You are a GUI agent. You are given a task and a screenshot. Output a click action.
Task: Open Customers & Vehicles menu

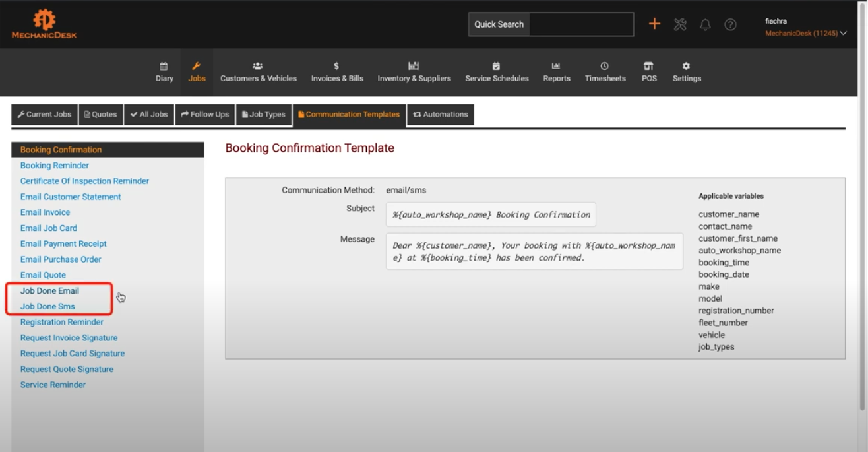click(x=259, y=72)
